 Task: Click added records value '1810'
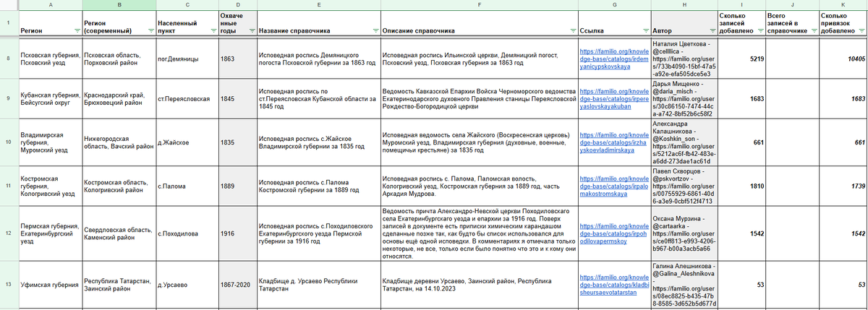pos(741,186)
